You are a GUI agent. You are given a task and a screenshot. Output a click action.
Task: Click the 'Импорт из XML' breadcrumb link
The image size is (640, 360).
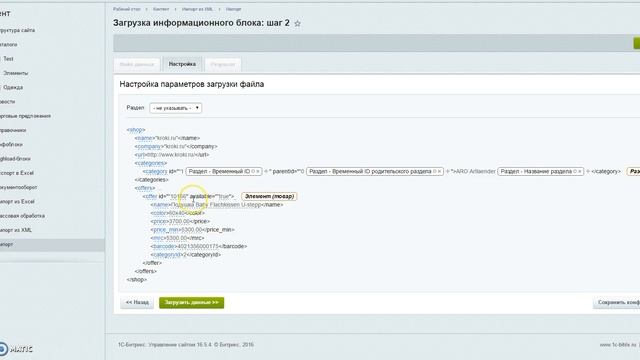pos(197,9)
